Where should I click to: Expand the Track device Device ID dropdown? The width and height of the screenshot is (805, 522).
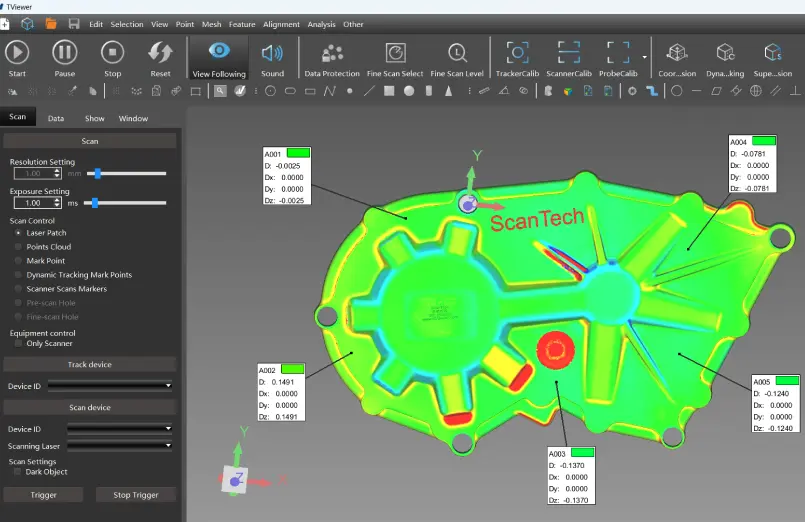(x=110, y=385)
